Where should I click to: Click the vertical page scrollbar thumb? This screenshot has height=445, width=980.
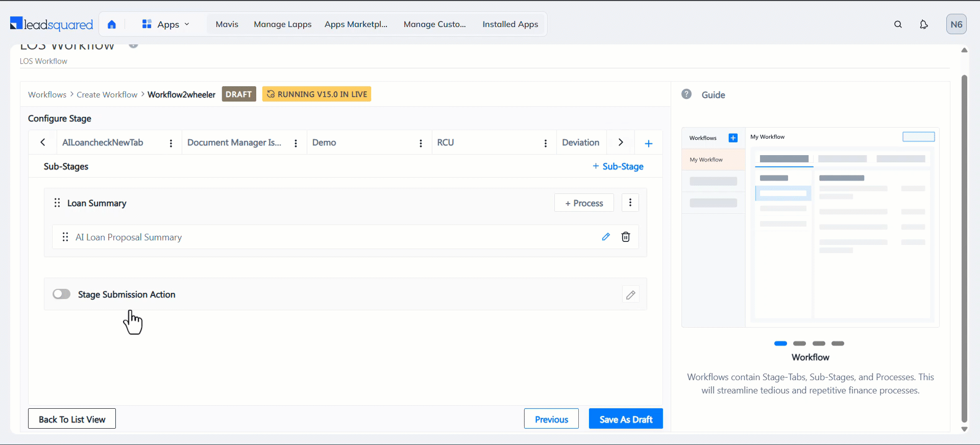click(964, 249)
